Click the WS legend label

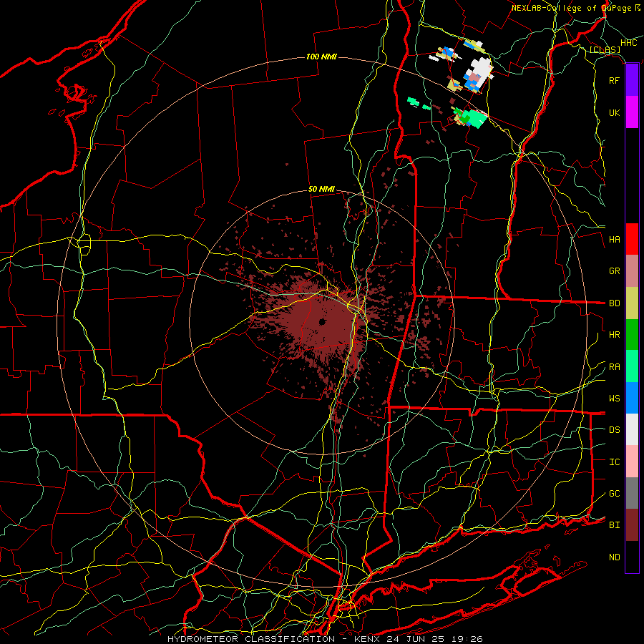614,399
